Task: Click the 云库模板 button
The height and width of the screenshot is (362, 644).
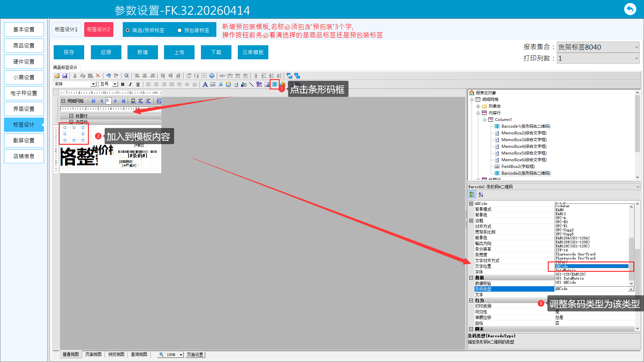Action: 253,52
